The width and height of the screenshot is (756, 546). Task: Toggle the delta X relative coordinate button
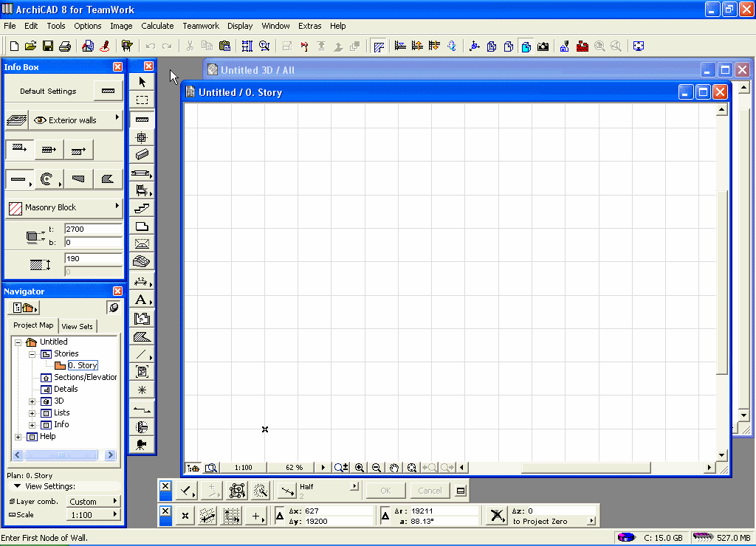coord(281,516)
